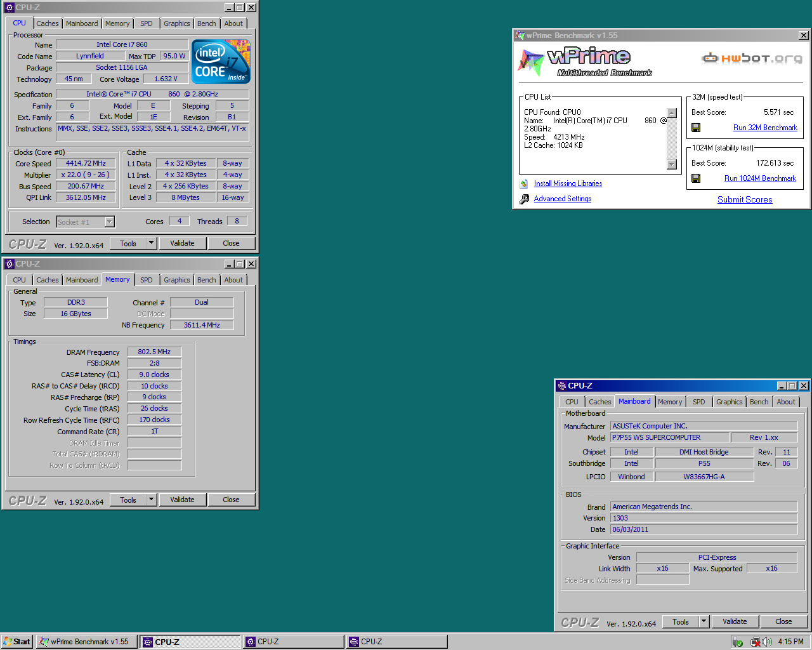Screen dimensions: 812x650
Task: Click the CAS# Latency value 9.0 clocks
Action: 154,375
